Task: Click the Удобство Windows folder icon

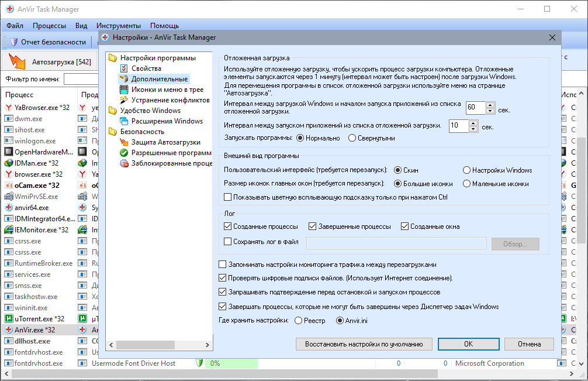Action: click(x=113, y=111)
